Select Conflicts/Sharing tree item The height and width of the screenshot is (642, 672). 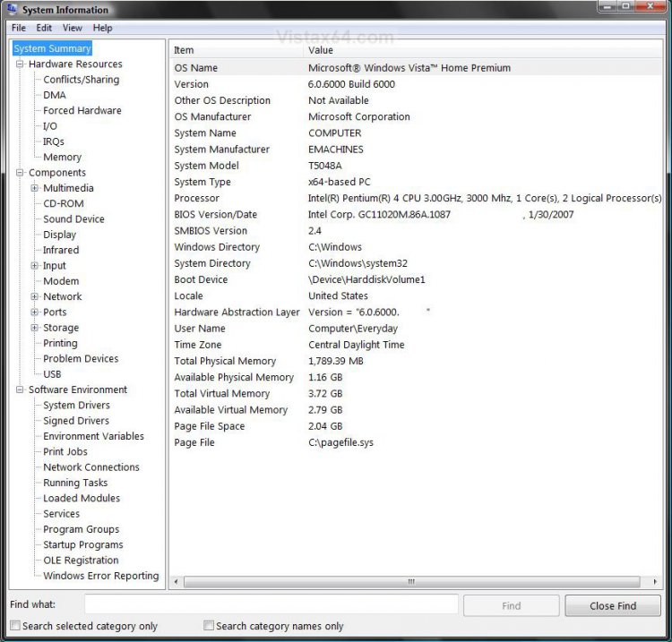82,80
